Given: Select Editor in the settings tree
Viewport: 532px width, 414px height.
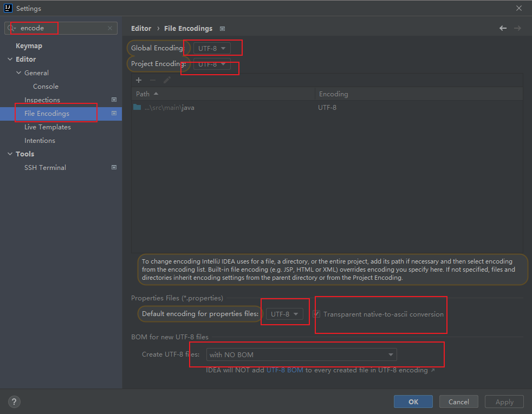Looking at the screenshot, I should click(26, 60).
